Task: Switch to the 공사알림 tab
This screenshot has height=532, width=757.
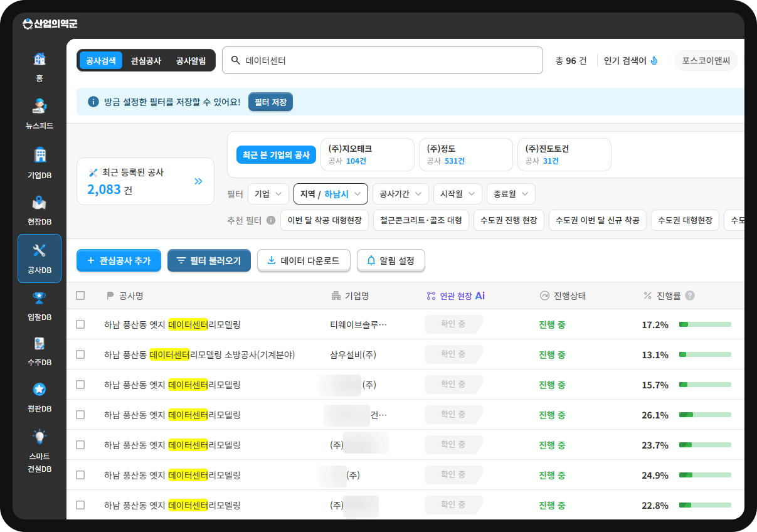Action: coord(191,61)
